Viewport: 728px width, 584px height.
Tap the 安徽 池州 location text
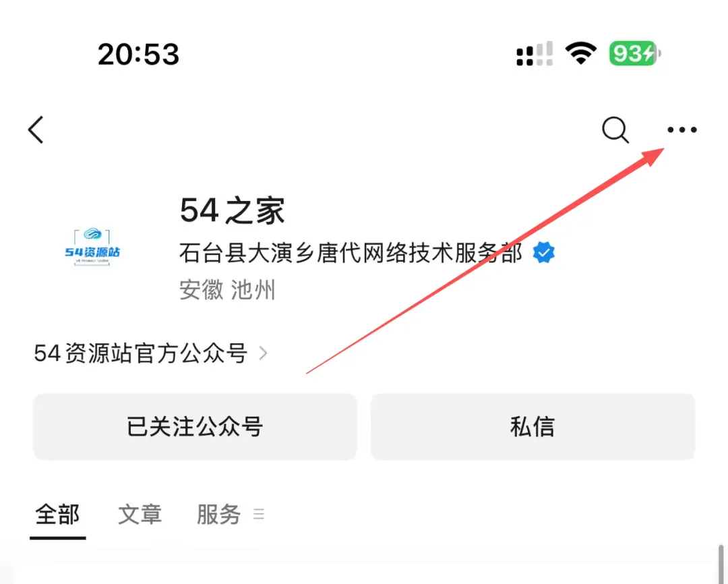click(228, 290)
